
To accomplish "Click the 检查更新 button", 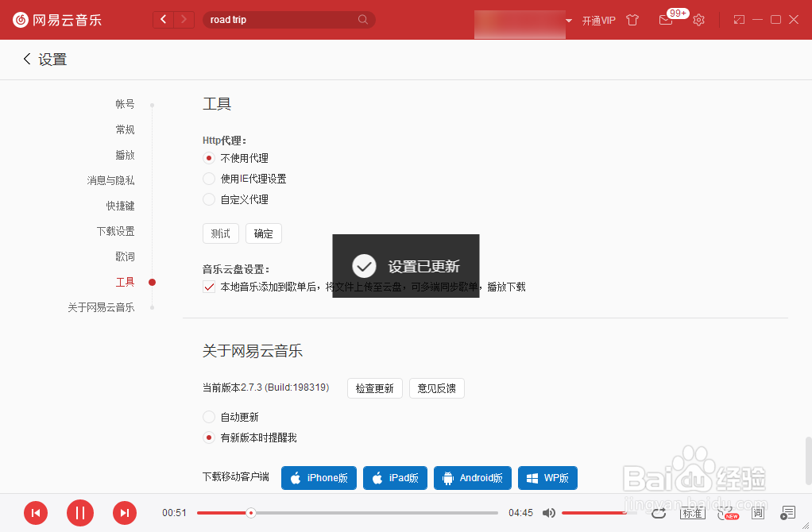I will click(x=375, y=388).
